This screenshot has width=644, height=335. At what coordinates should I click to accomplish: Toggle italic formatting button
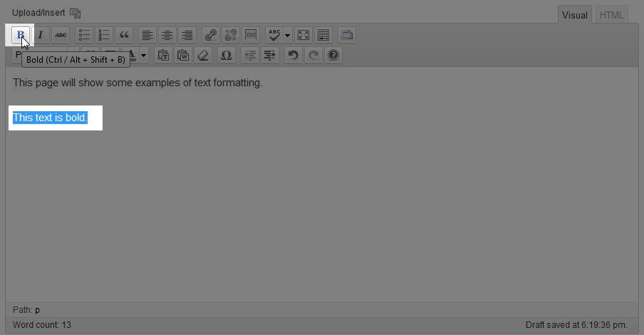41,35
